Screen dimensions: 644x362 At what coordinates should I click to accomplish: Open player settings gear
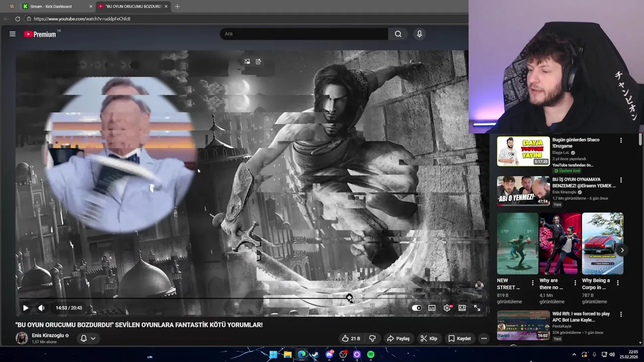[x=447, y=308]
